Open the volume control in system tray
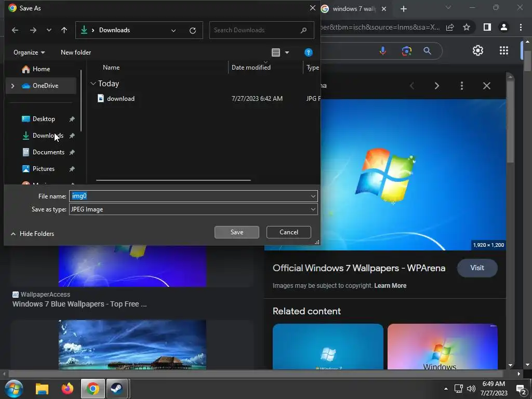Viewport: 532px width, 399px height. [471, 389]
